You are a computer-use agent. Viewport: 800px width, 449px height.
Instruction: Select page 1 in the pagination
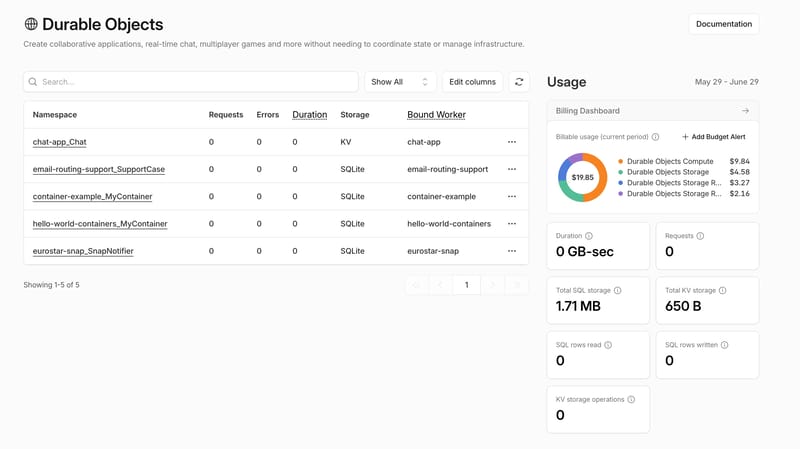(466, 285)
